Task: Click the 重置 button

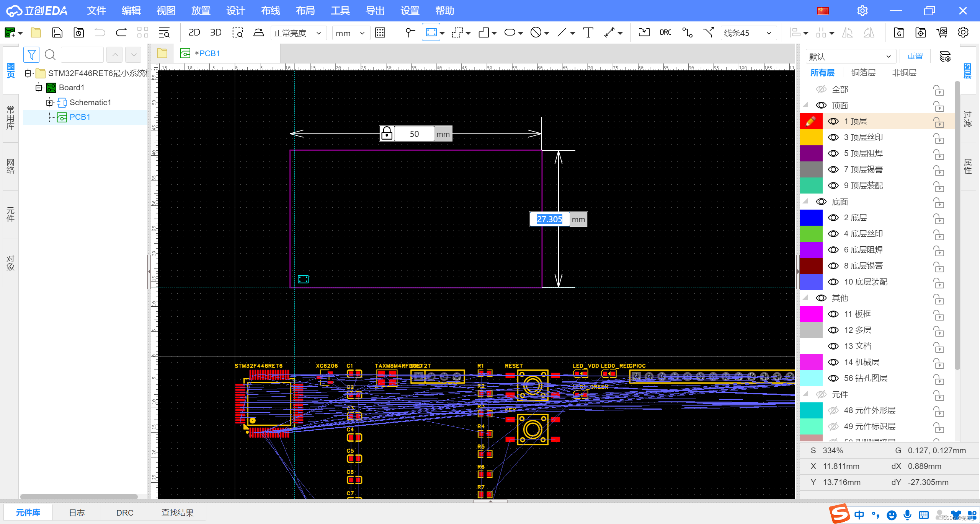Action: pyautogui.click(x=915, y=56)
